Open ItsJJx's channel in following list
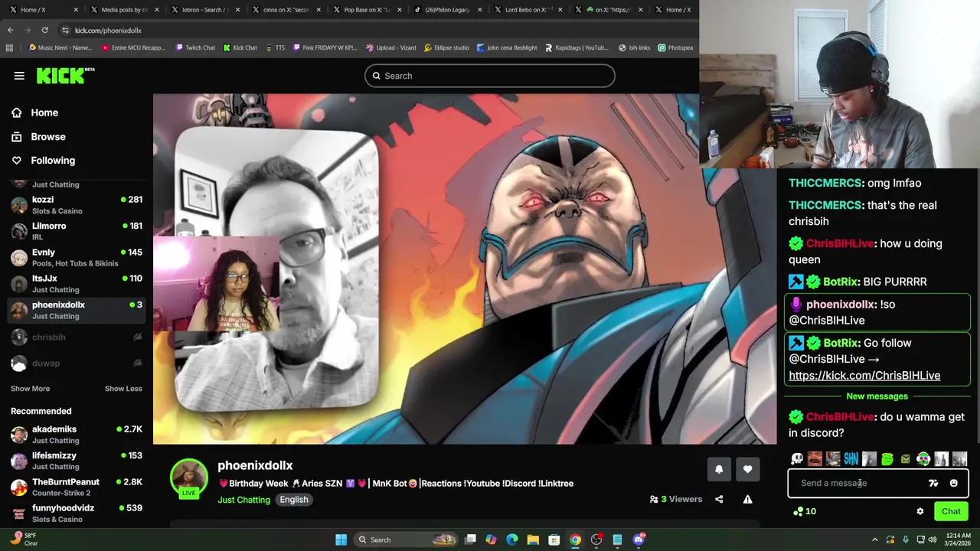 click(x=77, y=284)
